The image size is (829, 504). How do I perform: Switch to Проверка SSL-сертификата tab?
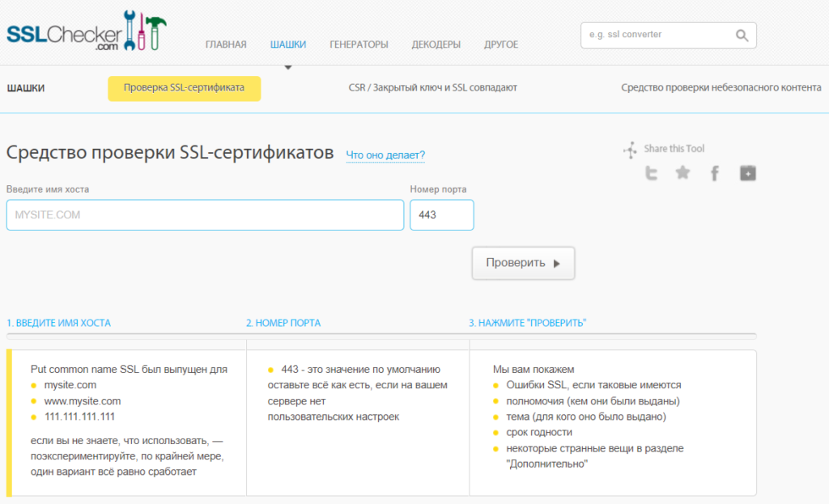click(184, 88)
